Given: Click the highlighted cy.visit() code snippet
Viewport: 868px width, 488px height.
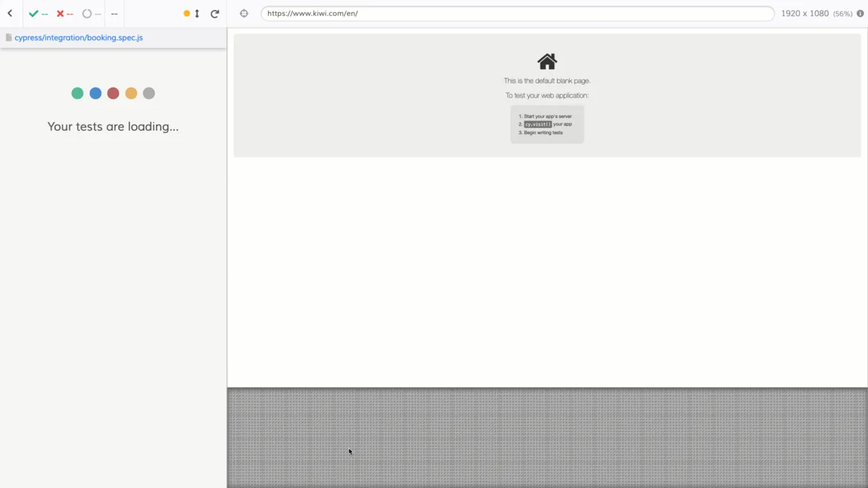Looking at the screenshot, I should point(538,124).
